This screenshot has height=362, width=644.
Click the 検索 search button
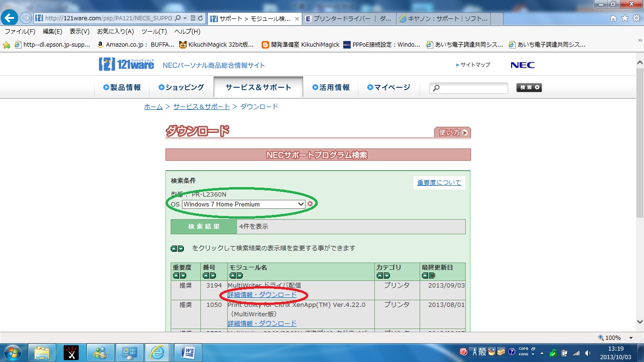tap(529, 88)
